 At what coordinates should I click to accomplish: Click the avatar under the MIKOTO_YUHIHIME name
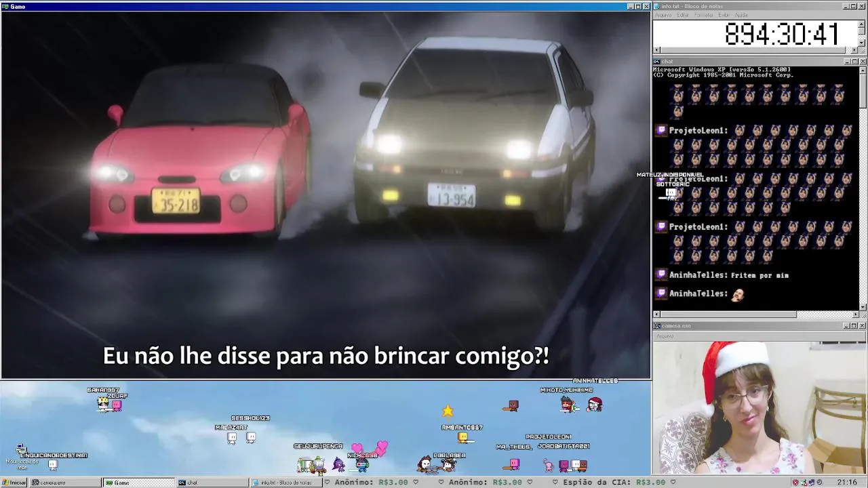[x=567, y=405]
